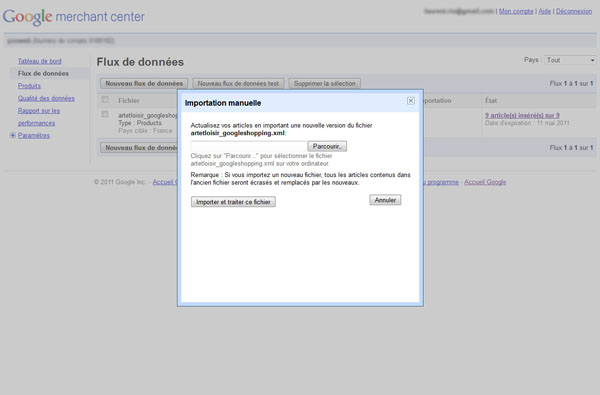Close the Importation manuelle dialog
600x395 pixels.
[x=411, y=101]
